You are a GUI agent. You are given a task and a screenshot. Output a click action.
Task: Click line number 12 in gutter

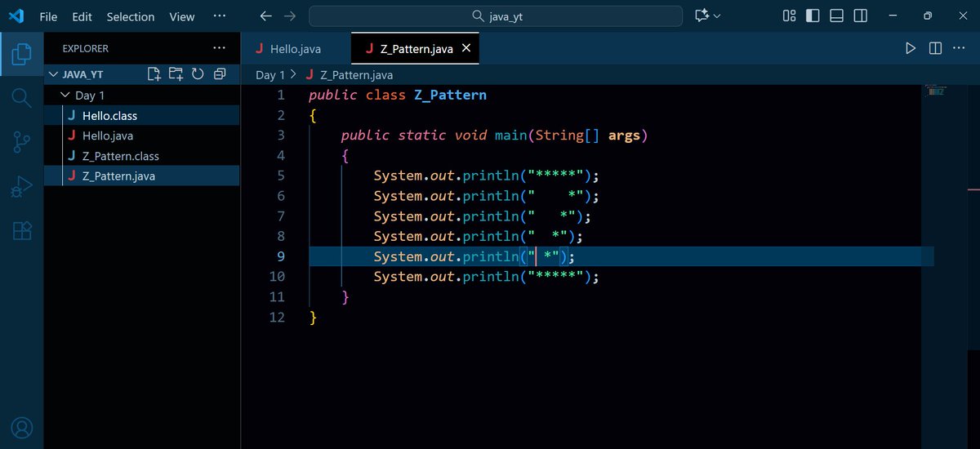coord(277,317)
